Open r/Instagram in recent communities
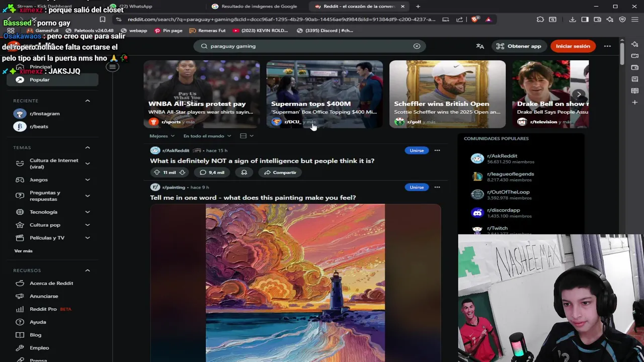 (x=44, y=114)
